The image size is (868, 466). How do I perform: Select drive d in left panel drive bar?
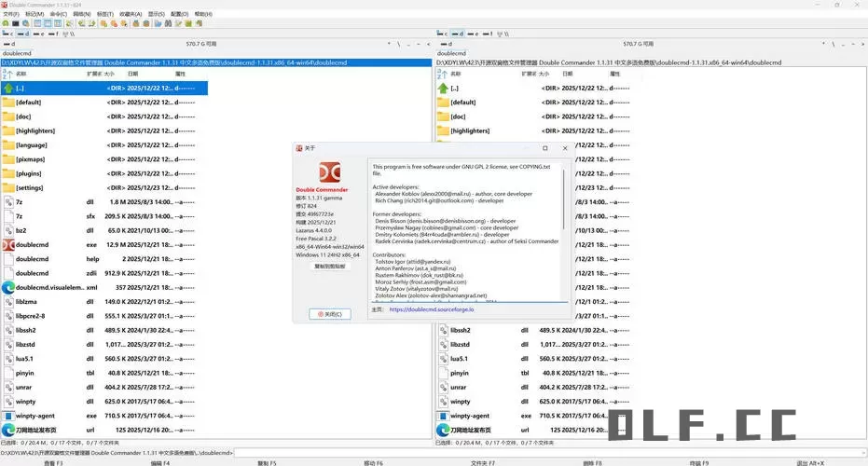click(23, 34)
